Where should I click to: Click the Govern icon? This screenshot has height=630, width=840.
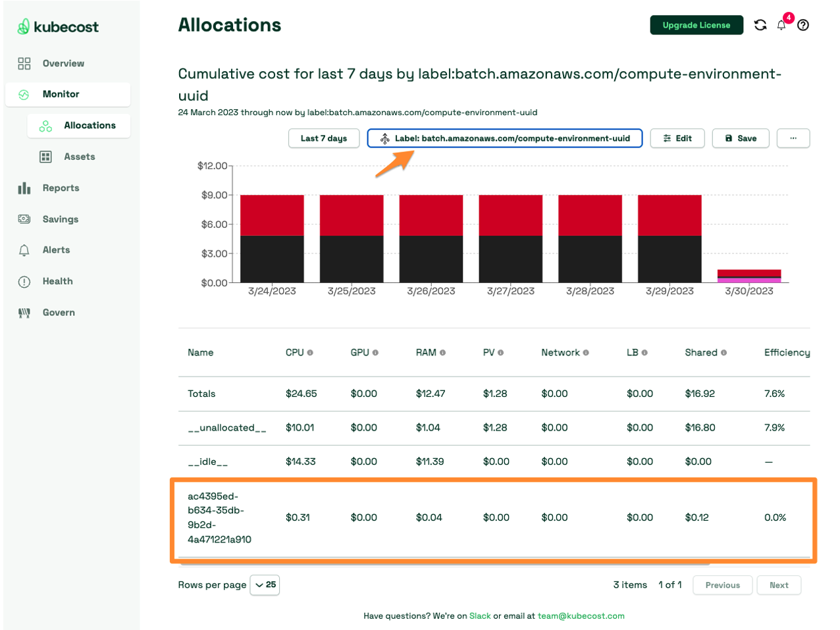click(24, 312)
